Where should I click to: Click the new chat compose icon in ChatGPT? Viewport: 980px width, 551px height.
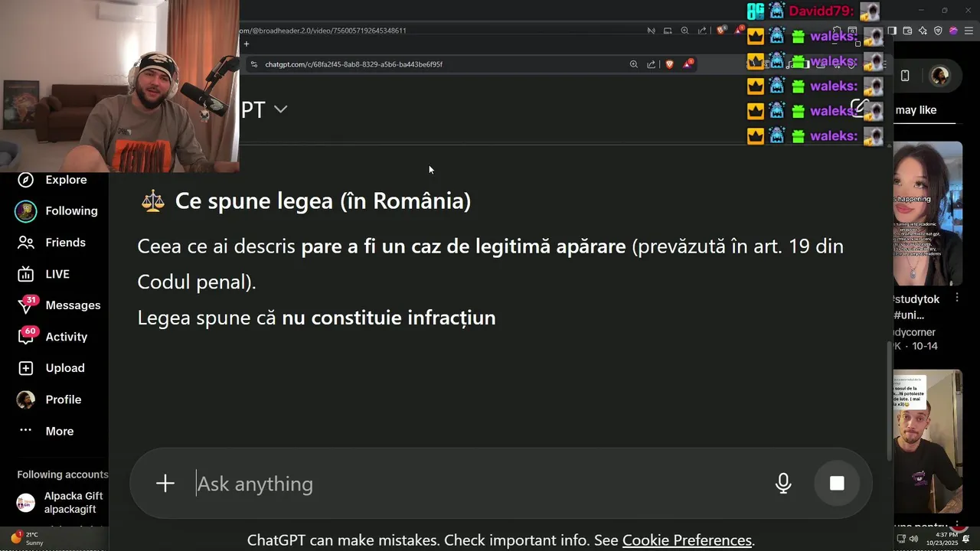pos(859,107)
